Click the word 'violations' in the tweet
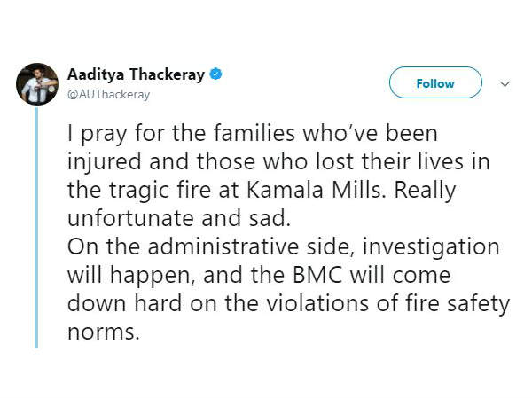Screen dimensions: 532x399 (x=317, y=303)
